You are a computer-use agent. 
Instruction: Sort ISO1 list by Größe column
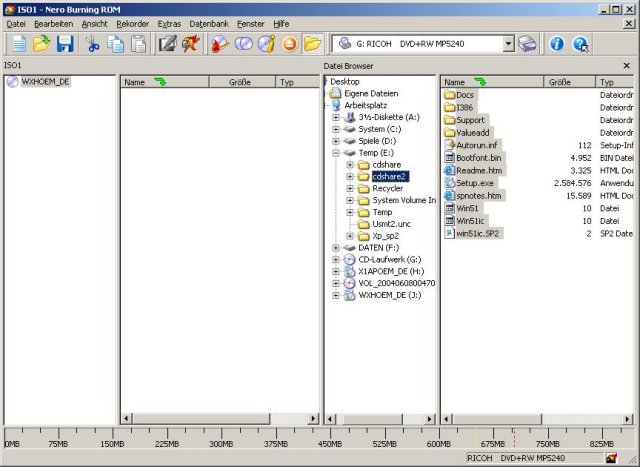[242, 82]
